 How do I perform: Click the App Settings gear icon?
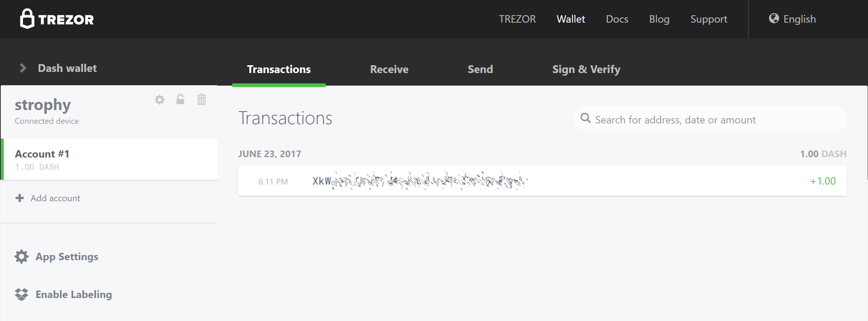coord(21,257)
